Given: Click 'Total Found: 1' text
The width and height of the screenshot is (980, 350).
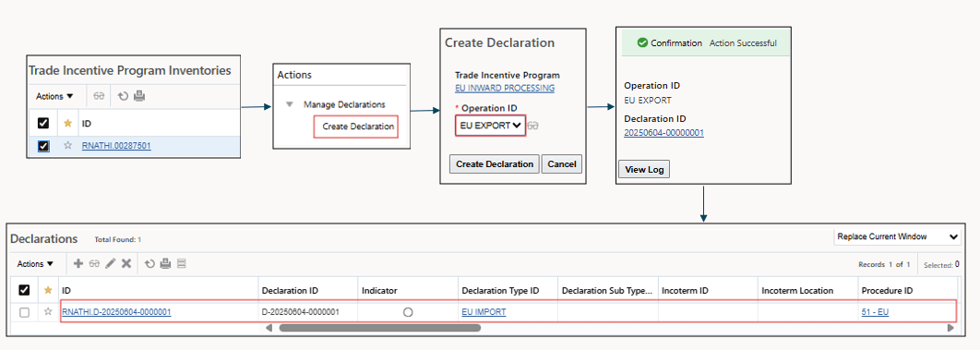Looking at the screenshot, I should [117, 239].
